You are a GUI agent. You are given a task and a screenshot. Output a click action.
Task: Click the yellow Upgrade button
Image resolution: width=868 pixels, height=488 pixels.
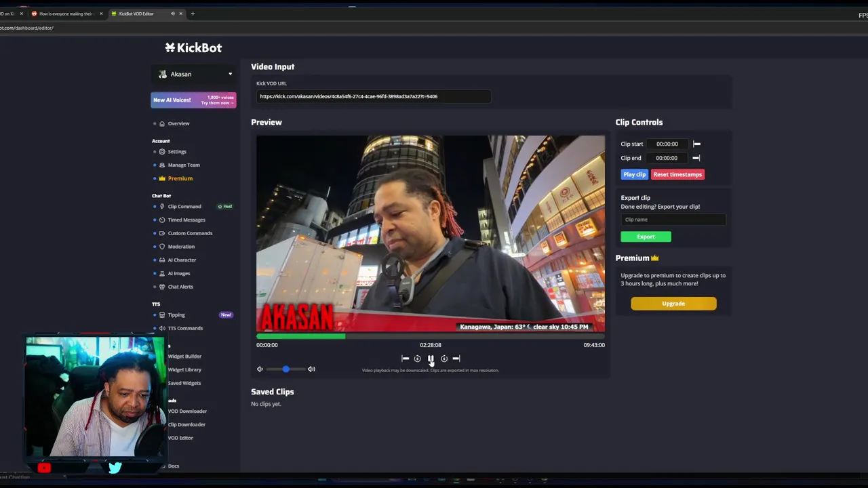tap(673, 304)
